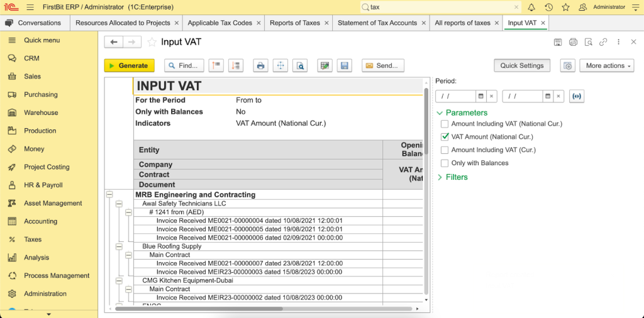Click the search box containing tax
The width and height of the screenshot is (644, 318).
click(441, 7)
